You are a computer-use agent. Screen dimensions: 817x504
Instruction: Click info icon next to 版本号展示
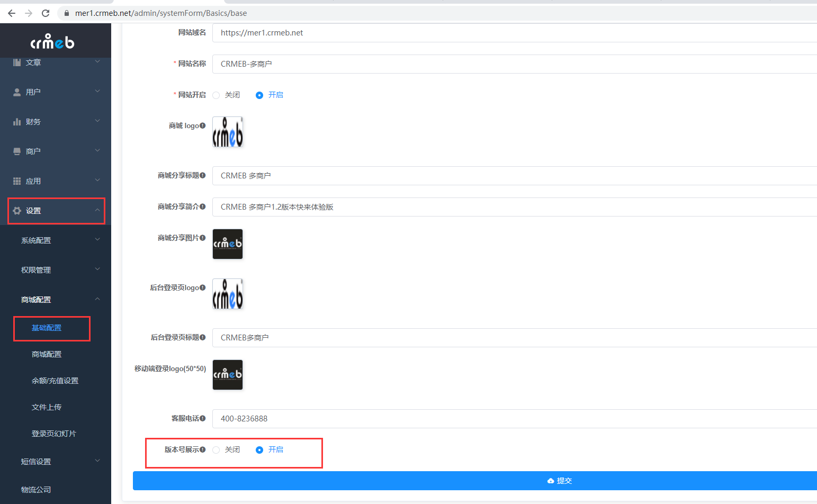(x=203, y=449)
